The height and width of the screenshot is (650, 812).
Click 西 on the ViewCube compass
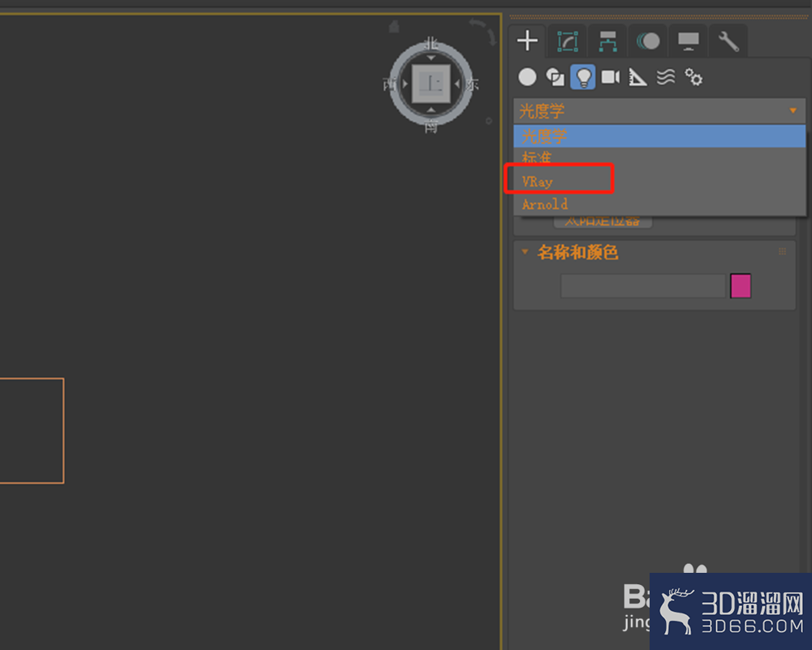389,84
